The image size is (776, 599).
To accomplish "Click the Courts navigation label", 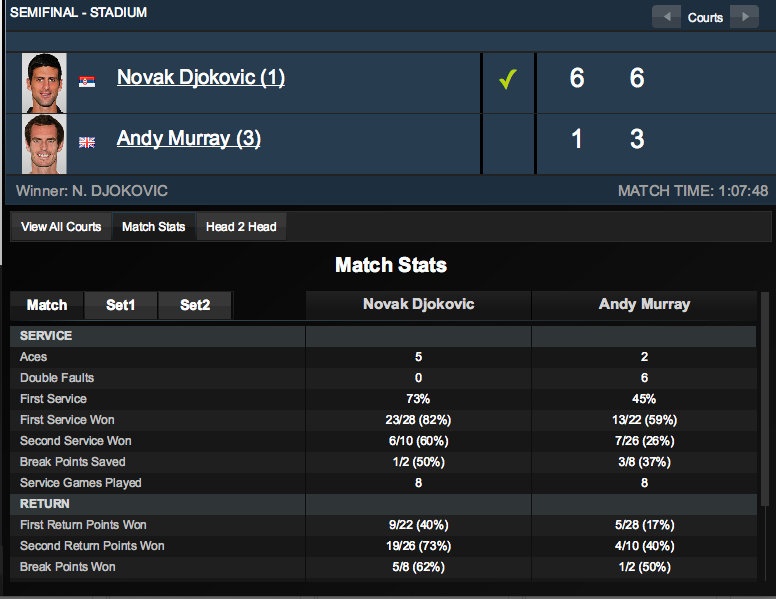I will [705, 17].
